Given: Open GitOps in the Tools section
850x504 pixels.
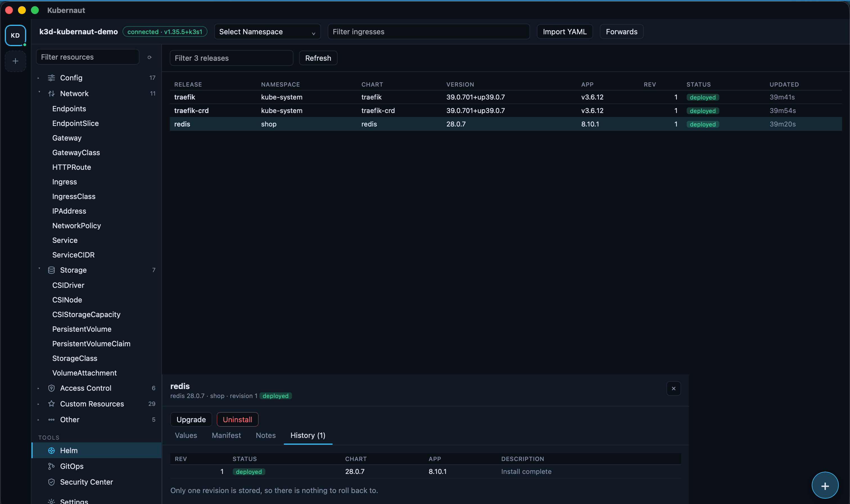Looking at the screenshot, I should 96,466.
